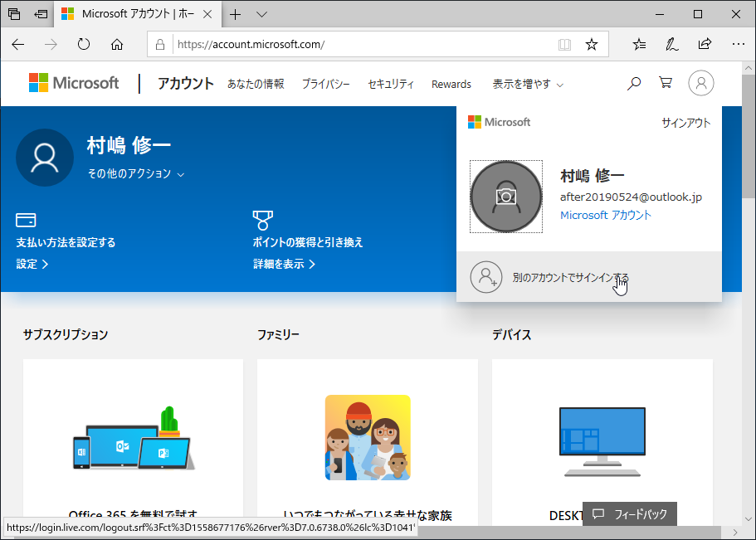
Task: Click the desktop monitor device image
Action: click(x=602, y=442)
